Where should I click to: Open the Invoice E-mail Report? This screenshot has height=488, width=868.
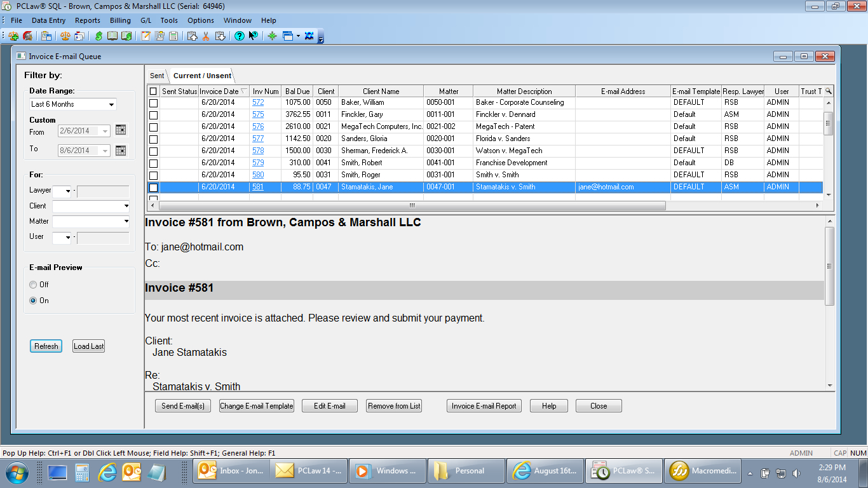(484, 406)
